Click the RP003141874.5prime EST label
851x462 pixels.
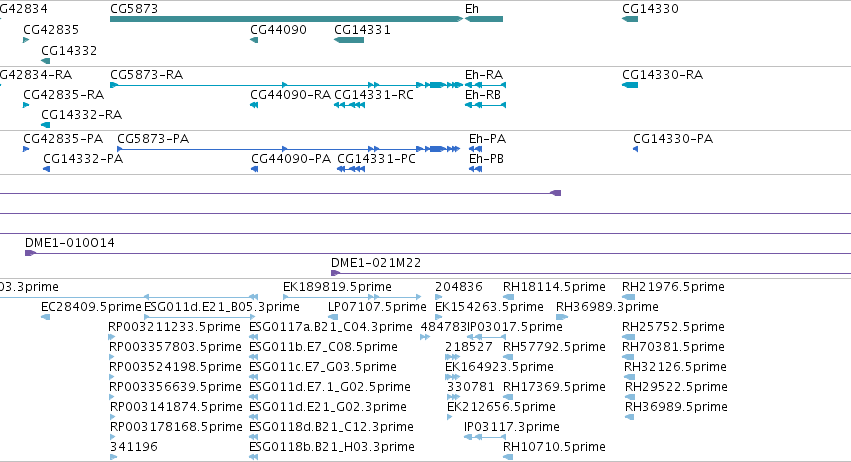click(176, 408)
